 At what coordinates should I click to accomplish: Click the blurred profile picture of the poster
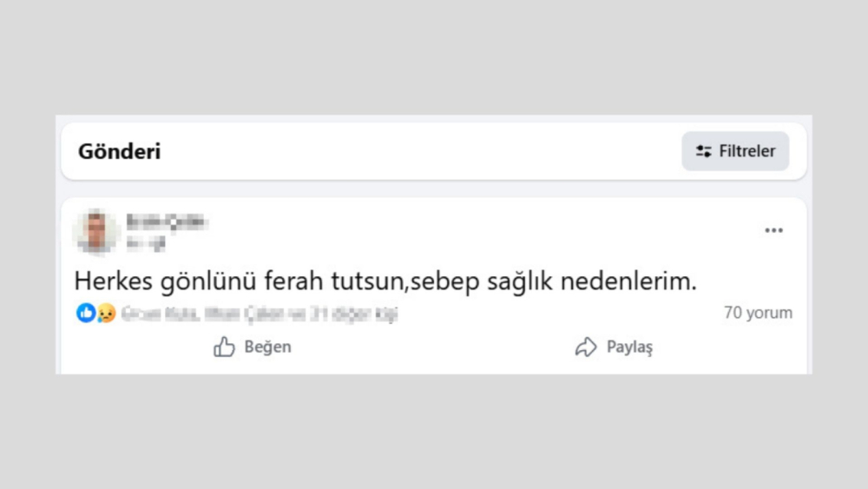(95, 231)
